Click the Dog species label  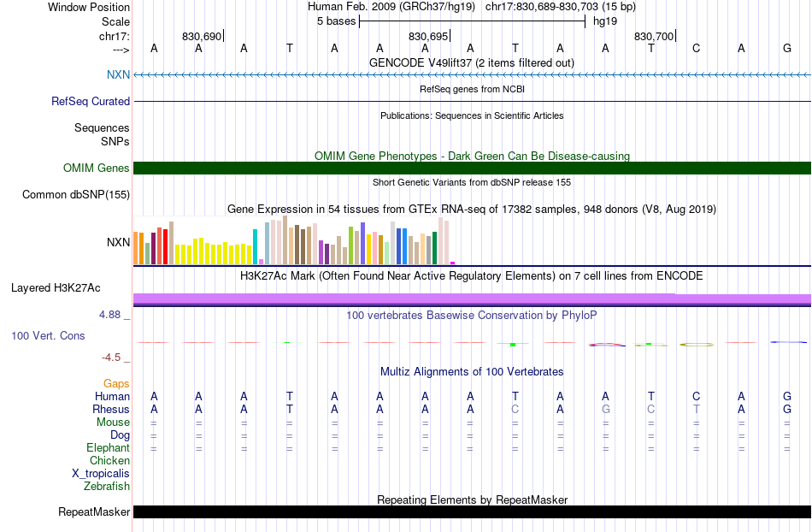click(120, 434)
